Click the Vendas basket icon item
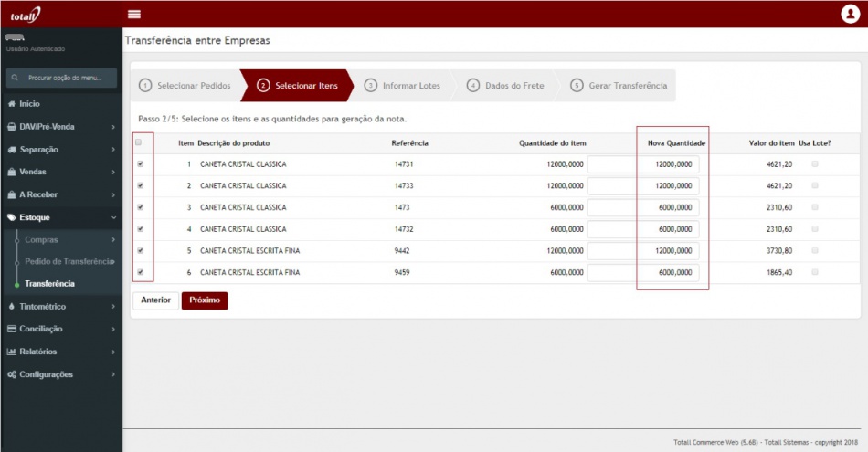The width and height of the screenshot is (868, 452). (x=32, y=172)
